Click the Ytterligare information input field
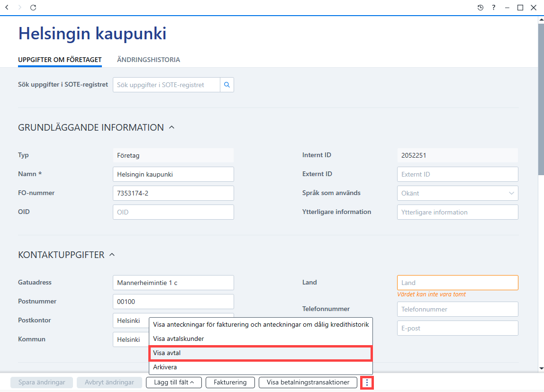The width and height of the screenshot is (544, 392). click(x=458, y=212)
